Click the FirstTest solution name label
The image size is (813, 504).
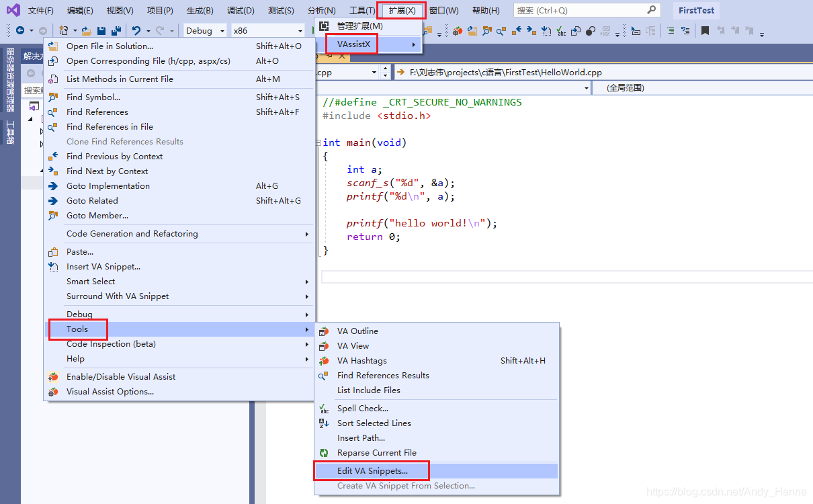coord(696,11)
